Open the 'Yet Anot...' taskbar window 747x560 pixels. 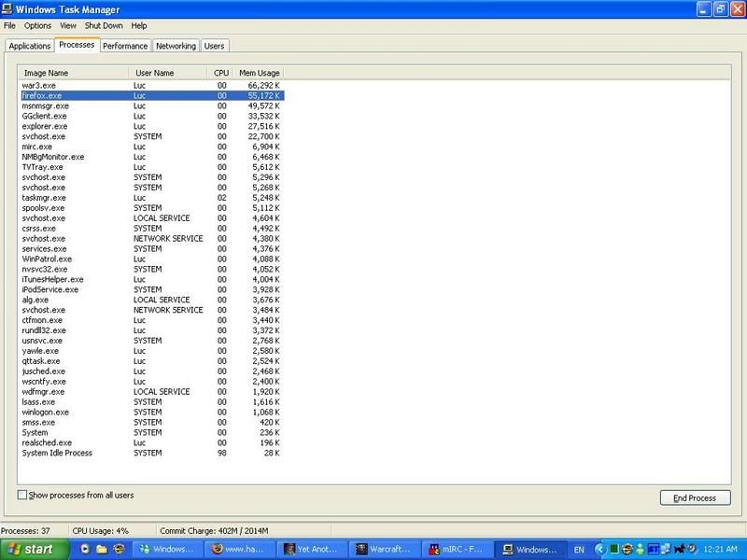314,550
